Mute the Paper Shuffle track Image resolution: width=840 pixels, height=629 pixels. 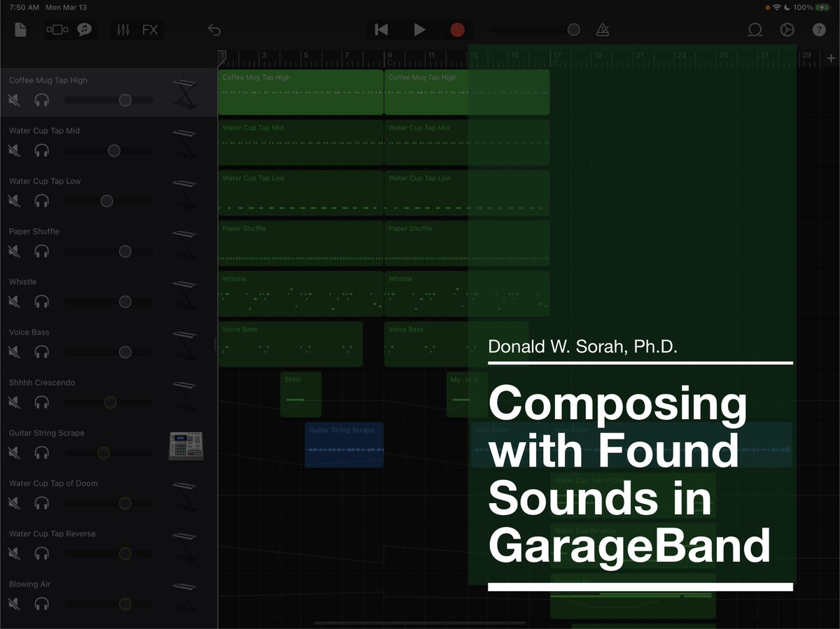point(14,251)
